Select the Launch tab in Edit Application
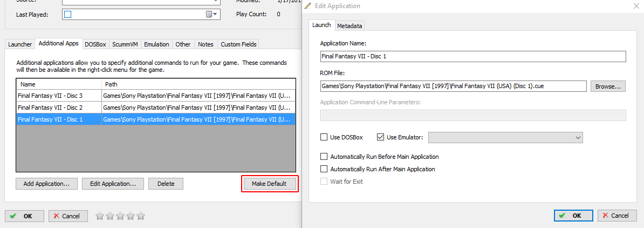Screen dimensions: 644x228 321,25
